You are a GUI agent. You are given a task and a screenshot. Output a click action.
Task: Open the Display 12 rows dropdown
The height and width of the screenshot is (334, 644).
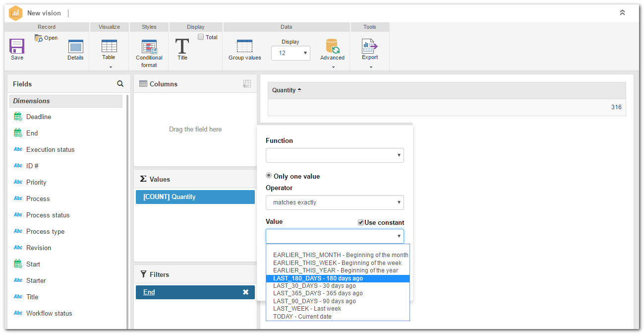click(291, 53)
